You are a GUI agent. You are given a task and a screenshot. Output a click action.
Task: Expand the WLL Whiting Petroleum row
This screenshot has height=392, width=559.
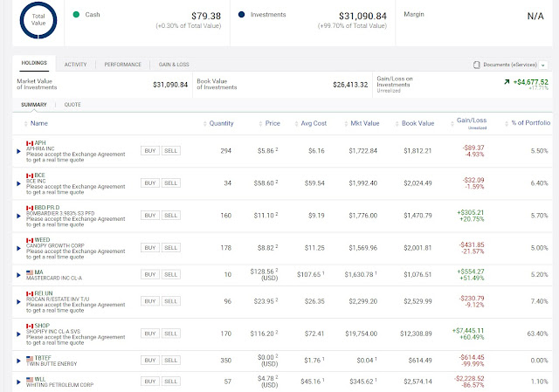click(18, 382)
